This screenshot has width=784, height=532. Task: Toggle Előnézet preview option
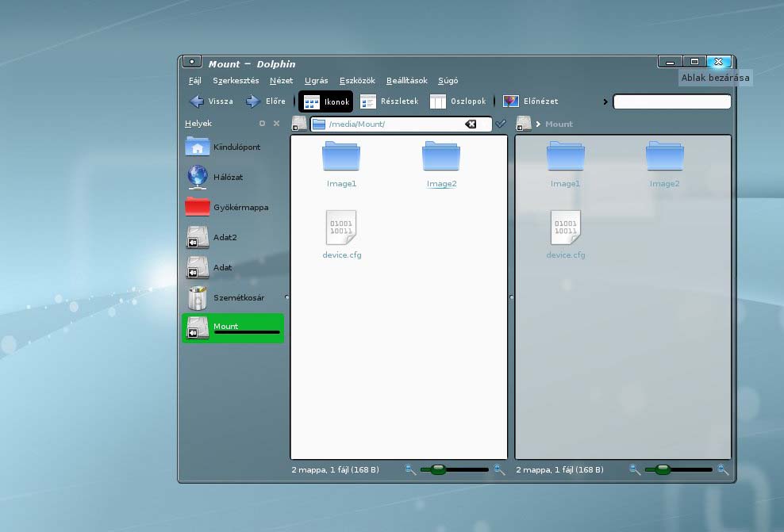531,101
